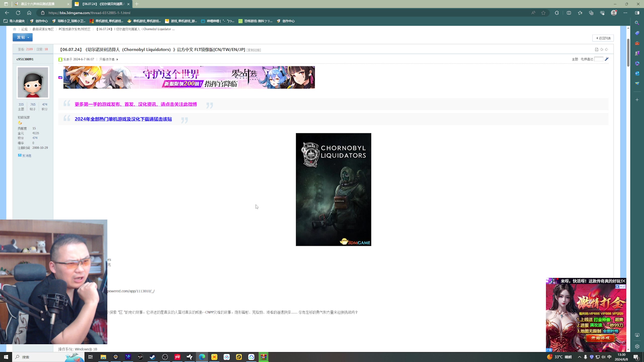The width and height of the screenshot is (644, 362).
Task: Open 单机游戏 bookmark in favorites bar
Action: (x=107, y=21)
